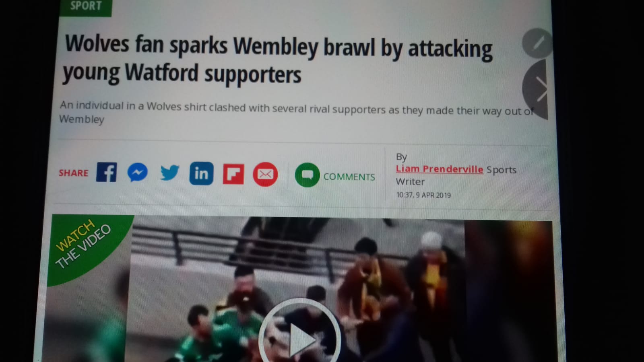Viewport: 644px width, 362px height.
Task: Click the SHARE label
Action: click(x=74, y=173)
